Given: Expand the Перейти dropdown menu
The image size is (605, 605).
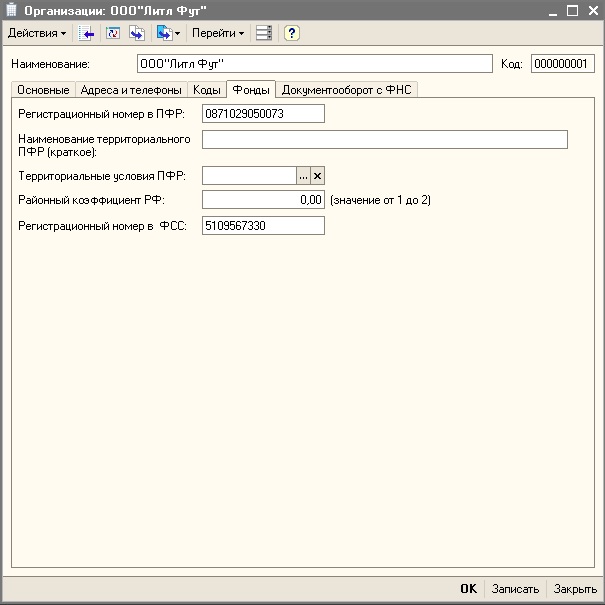Looking at the screenshot, I should pyautogui.click(x=218, y=33).
